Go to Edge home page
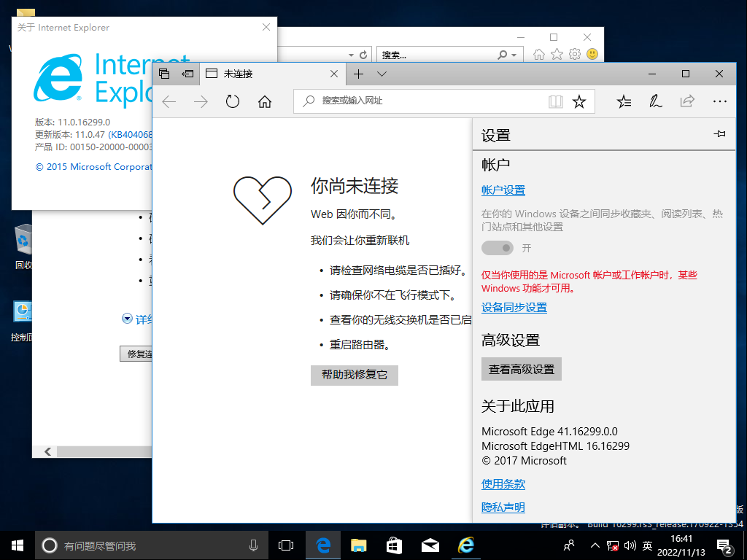 coord(264,101)
